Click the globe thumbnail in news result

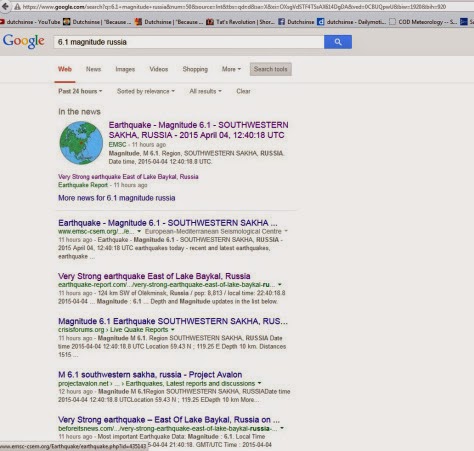[x=81, y=143]
